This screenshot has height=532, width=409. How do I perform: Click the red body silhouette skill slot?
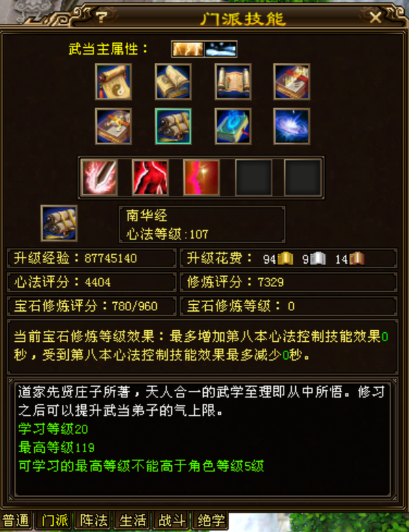click(150, 177)
